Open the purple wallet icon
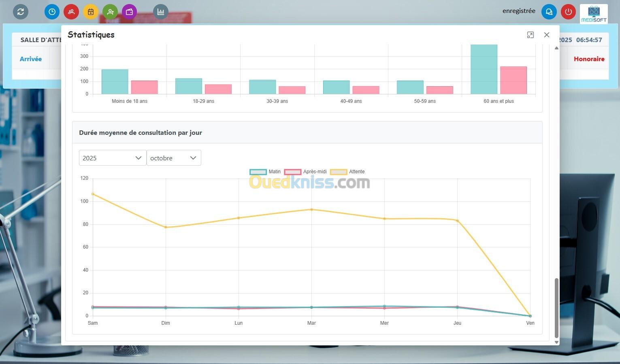 tap(130, 12)
